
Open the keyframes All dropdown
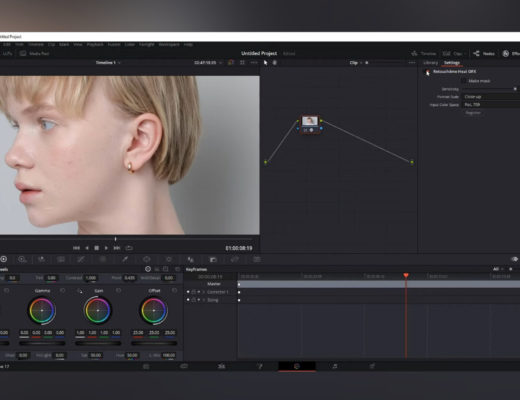click(x=498, y=269)
